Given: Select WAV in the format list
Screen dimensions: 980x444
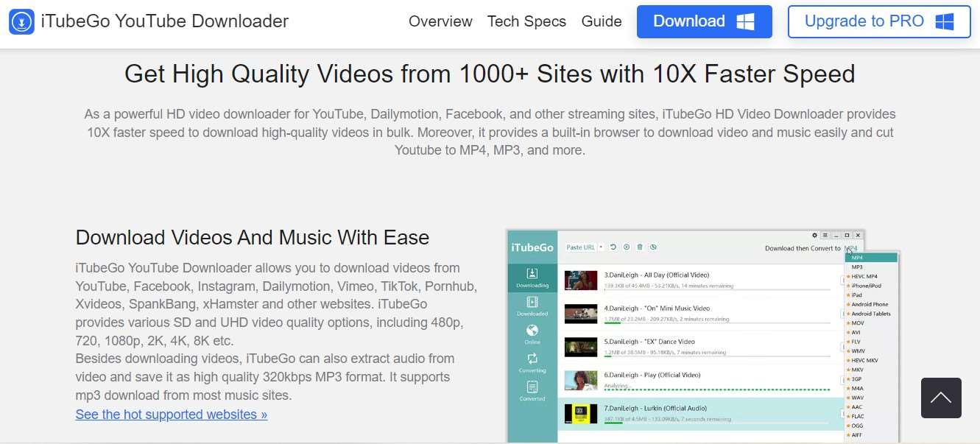Looking at the screenshot, I should point(857,398).
